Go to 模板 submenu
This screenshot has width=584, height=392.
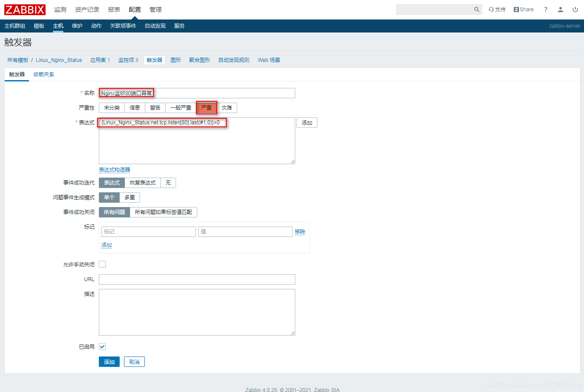click(39, 26)
